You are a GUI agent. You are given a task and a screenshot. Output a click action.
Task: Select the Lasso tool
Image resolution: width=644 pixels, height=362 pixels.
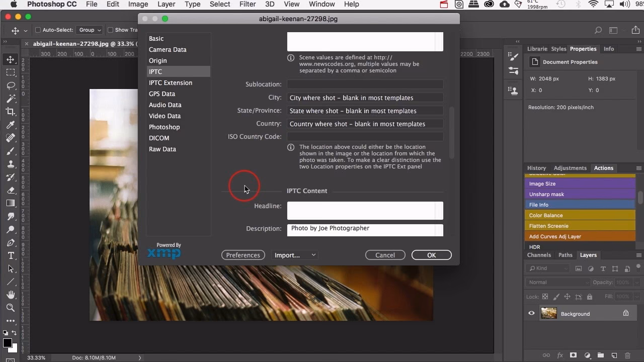point(11,85)
